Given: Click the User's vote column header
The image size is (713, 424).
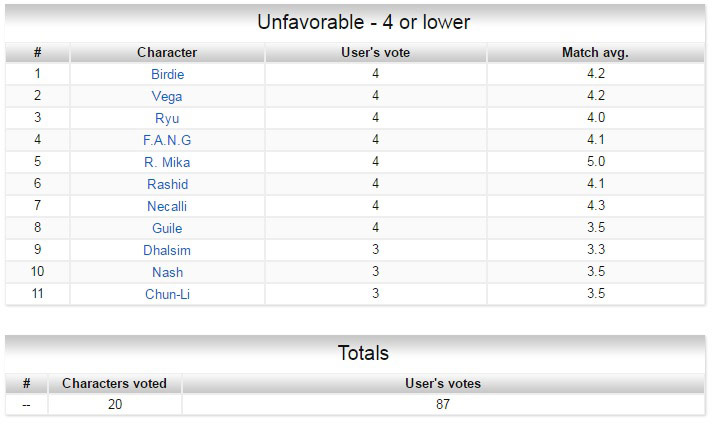Looking at the screenshot, I should pyautogui.click(x=376, y=52).
